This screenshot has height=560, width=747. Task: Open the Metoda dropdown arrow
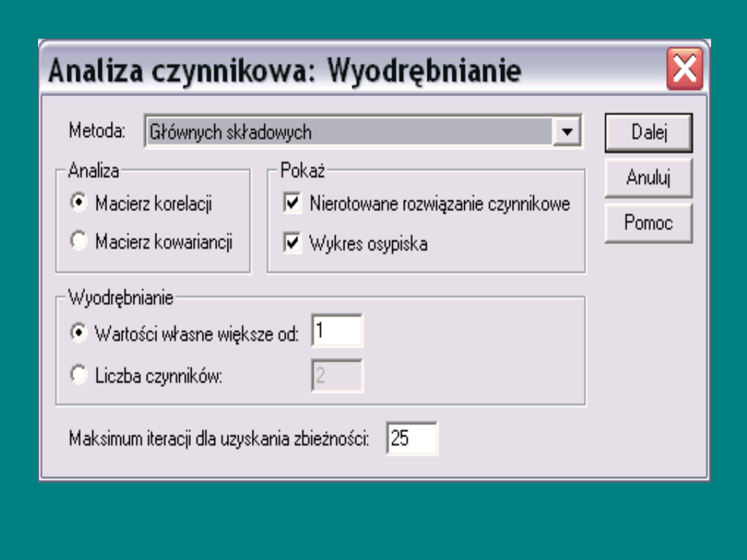click(x=567, y=133)
